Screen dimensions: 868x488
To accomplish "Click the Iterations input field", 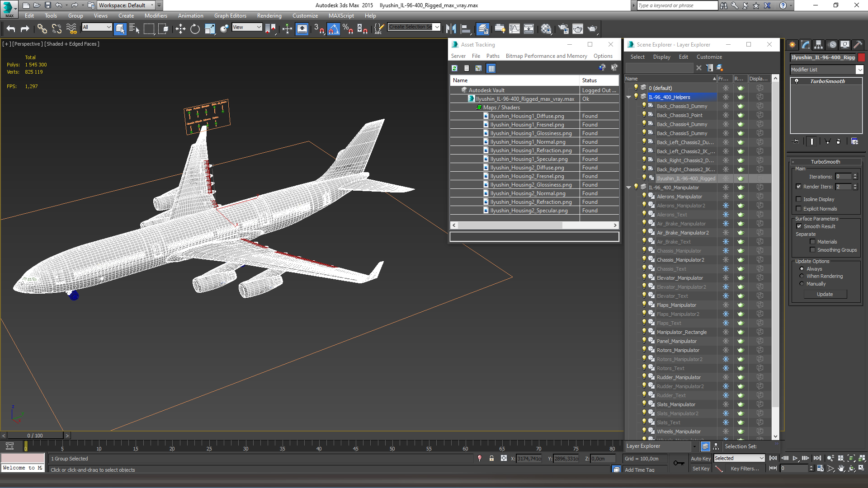I will point(843,177).
